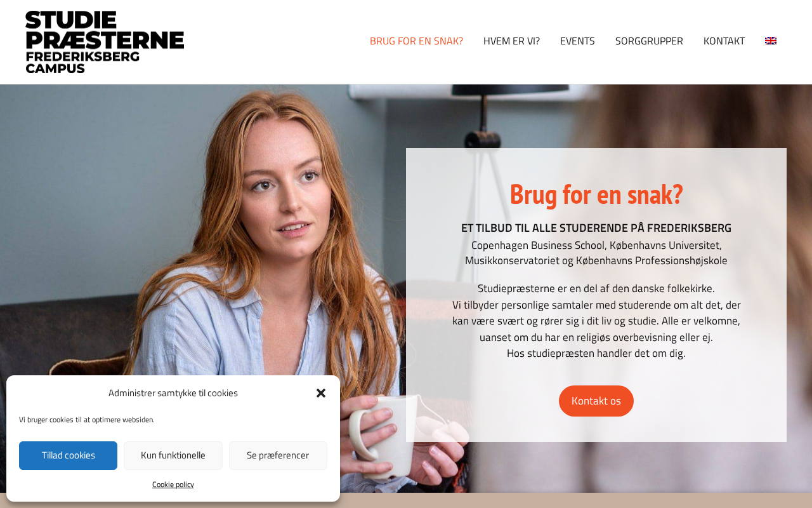Open 'Se præferencer' cookie settings
This screenshot has width=812, height=508.
click(x=278, y=455)
